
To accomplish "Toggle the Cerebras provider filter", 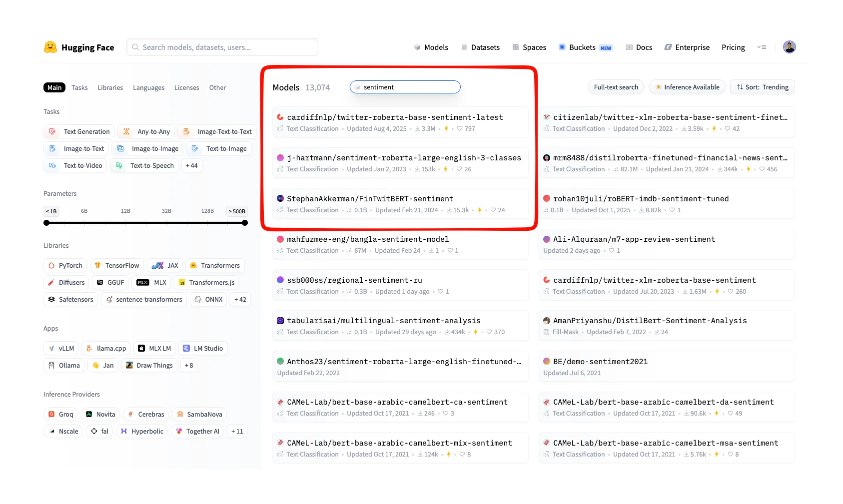I will (145, 414).
